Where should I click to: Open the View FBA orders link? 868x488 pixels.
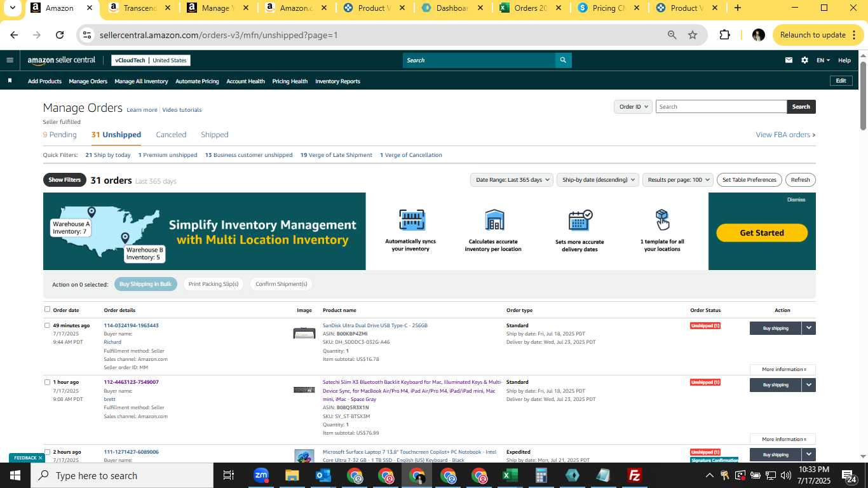pyautogui.click(x=785, y=135)
